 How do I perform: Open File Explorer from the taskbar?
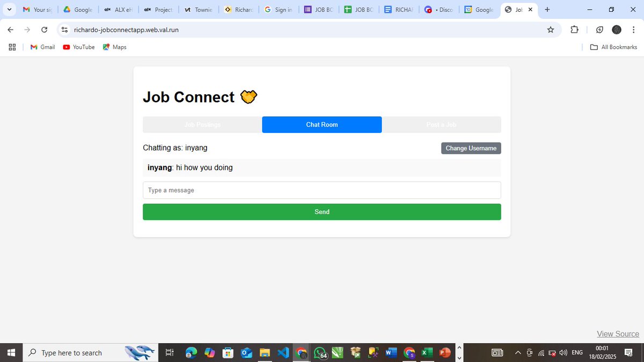[x=265, y=352]
